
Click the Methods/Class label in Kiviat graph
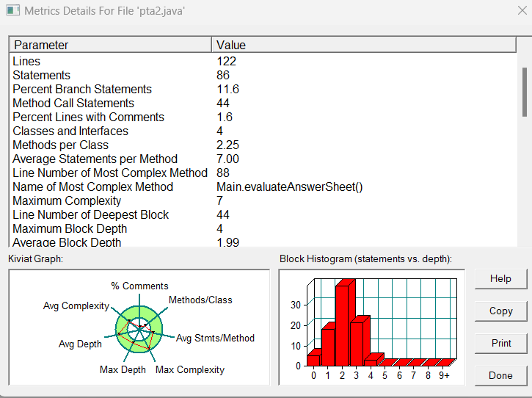click(x=200, y=300)
